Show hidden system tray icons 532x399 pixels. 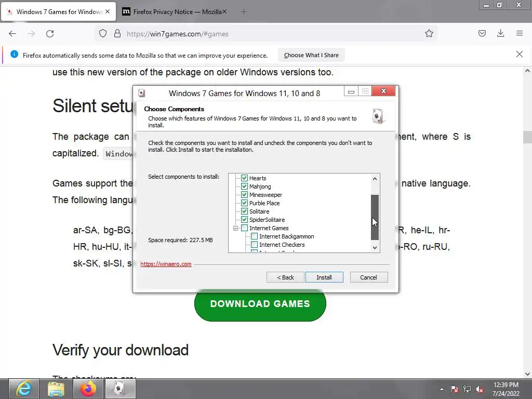pyautogui.click(x=442, y=390)
